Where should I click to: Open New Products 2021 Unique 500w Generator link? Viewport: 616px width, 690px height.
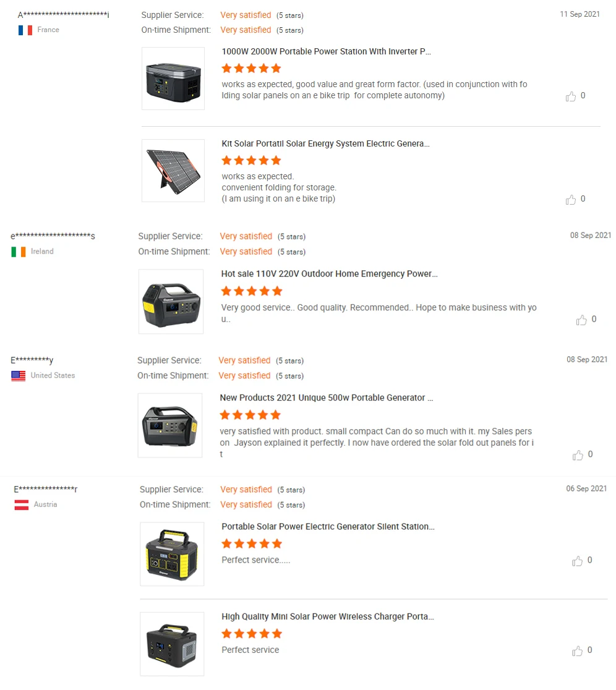[x=326, y=398]
